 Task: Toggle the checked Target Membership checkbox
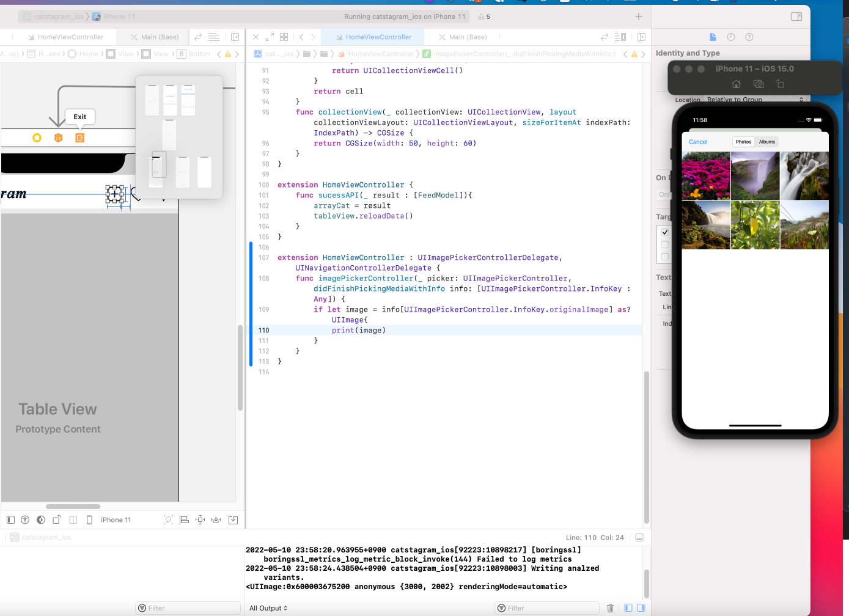[665, 232]
